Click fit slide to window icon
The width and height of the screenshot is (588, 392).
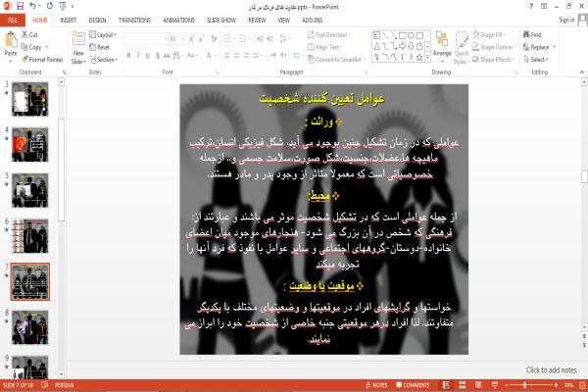click(x=583, y=385)
